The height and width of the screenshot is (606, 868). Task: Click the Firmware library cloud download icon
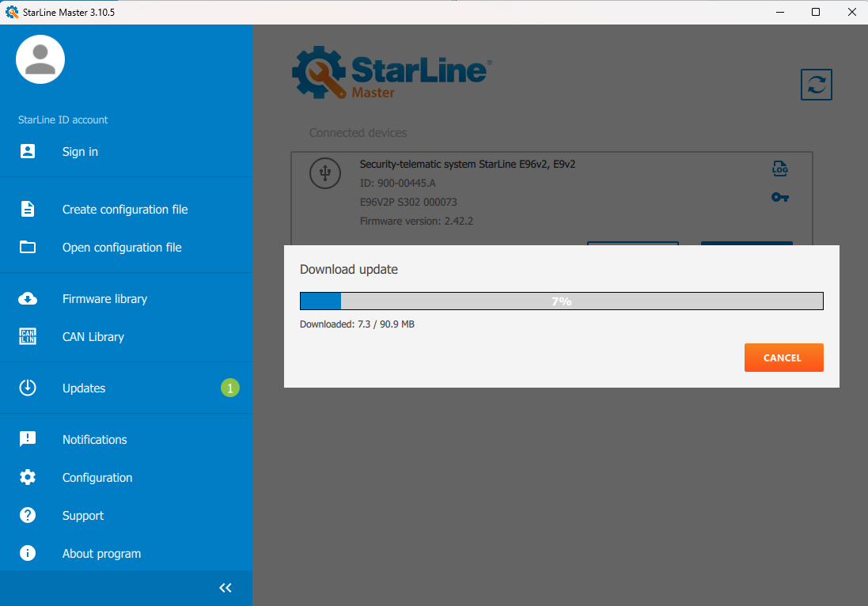(28, 299)
